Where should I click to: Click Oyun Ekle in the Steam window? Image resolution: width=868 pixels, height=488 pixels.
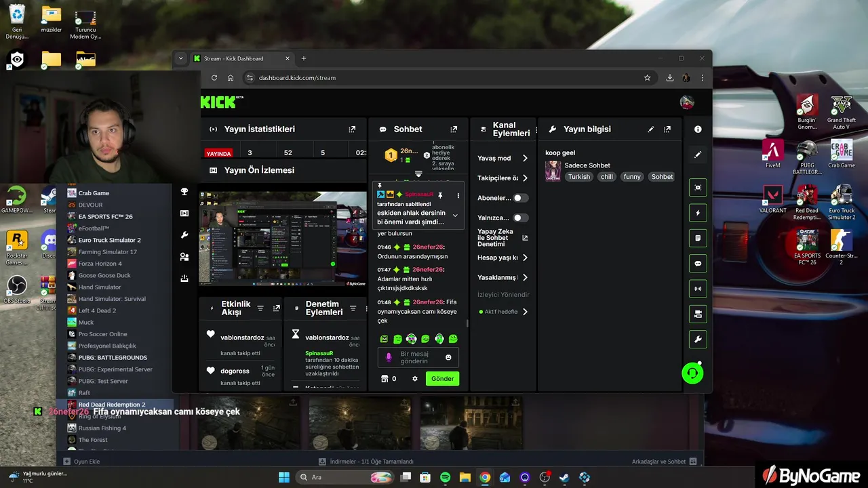(82, 462)
